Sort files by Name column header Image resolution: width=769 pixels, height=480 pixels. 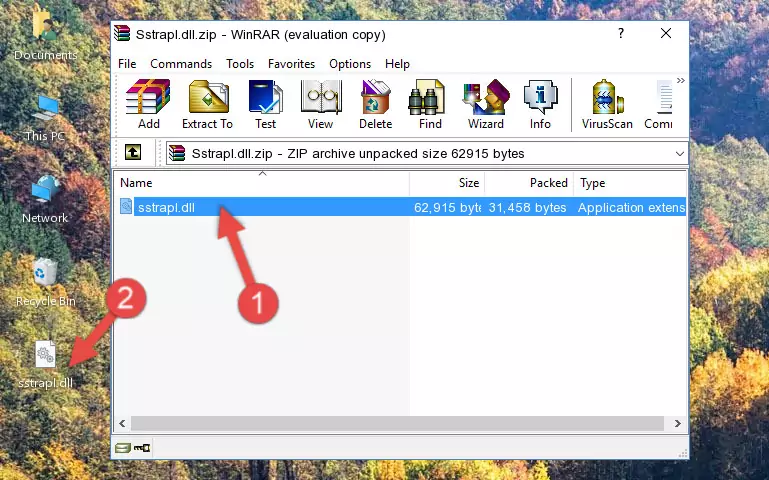click(262, 183)
